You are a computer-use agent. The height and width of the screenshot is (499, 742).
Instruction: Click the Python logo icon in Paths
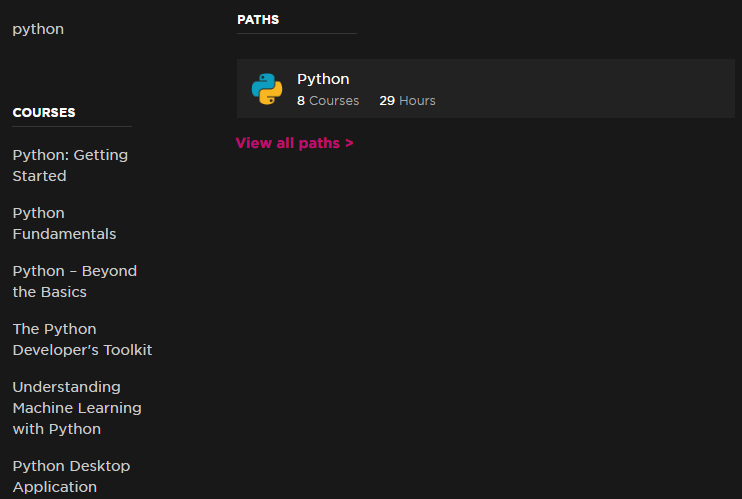[x=267, y=89]
